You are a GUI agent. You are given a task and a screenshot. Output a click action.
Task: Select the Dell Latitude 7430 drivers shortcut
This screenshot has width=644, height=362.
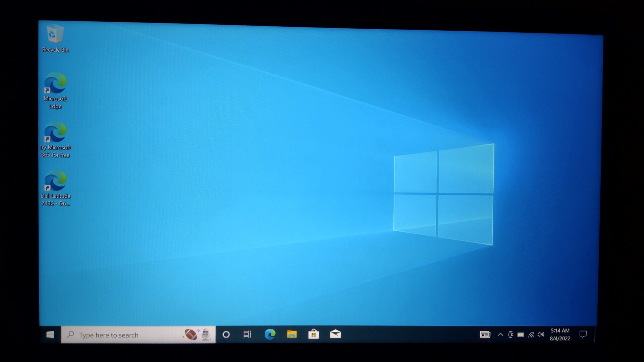tap(55, 188)
